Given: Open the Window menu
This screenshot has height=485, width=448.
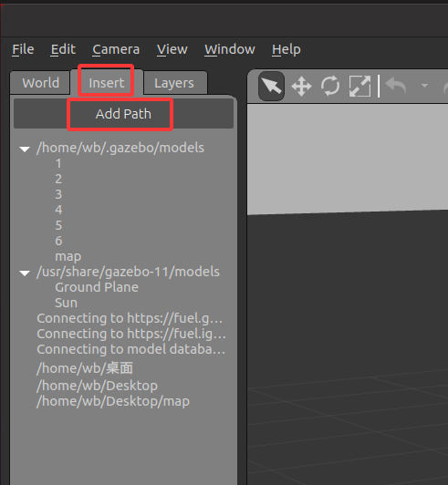Looking at the screenshot, I should pyautogui.click(x=230, y=49).
